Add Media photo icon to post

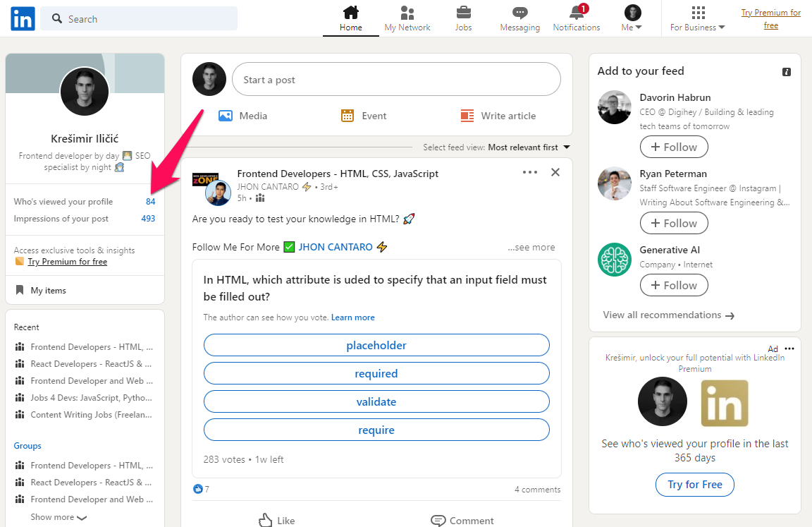226,116
